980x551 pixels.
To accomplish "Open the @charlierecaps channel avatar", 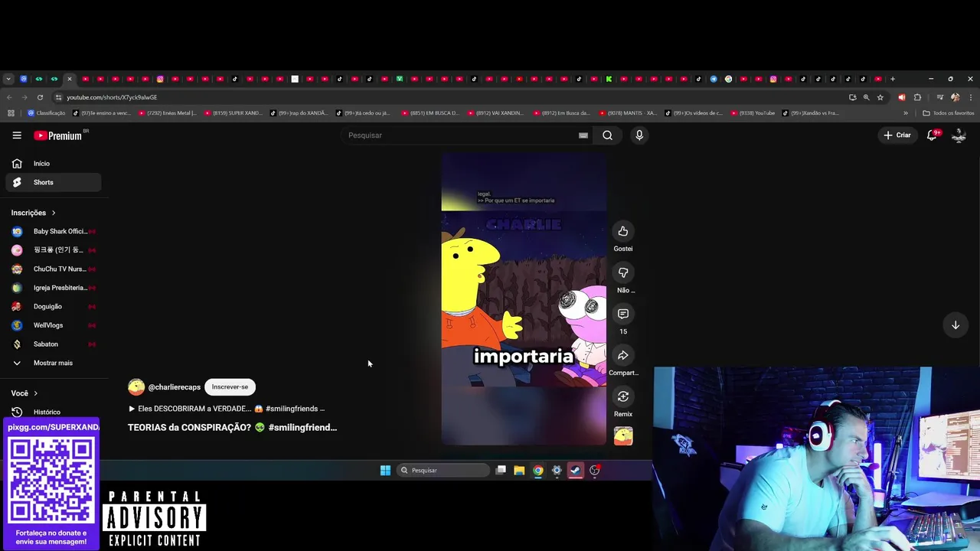I will point(136,386).
